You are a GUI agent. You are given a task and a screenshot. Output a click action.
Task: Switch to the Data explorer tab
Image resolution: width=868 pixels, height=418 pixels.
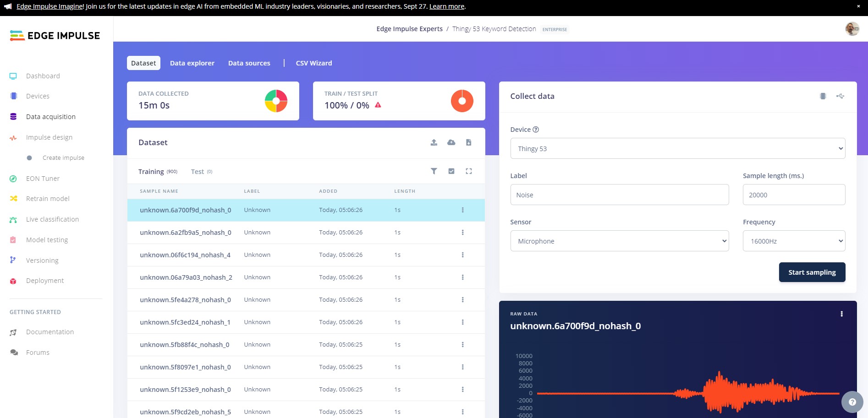pos(192,63)
